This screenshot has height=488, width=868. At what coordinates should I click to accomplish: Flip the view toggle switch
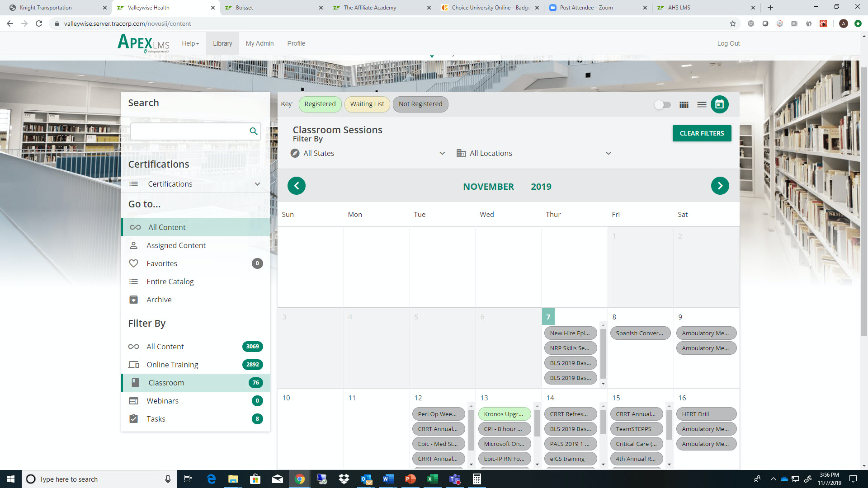click(662, 104)
